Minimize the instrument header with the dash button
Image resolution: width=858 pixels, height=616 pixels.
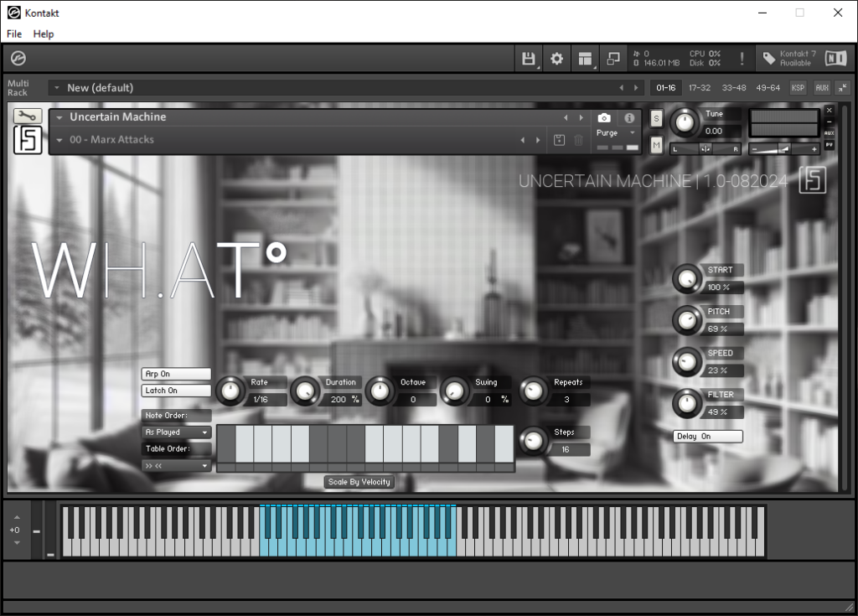pyautogui.click(x=829, y=122)
